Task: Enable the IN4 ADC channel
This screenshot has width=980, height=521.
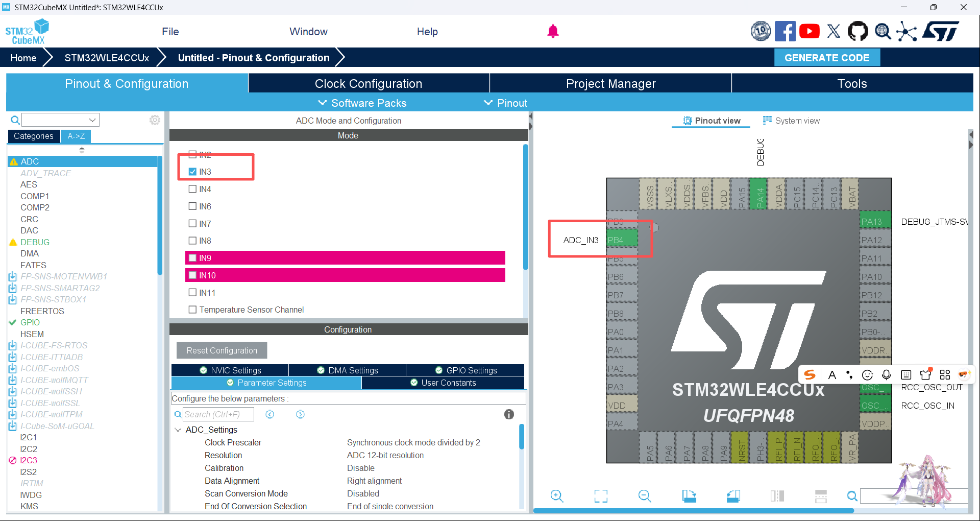Action: click(192, 189)
